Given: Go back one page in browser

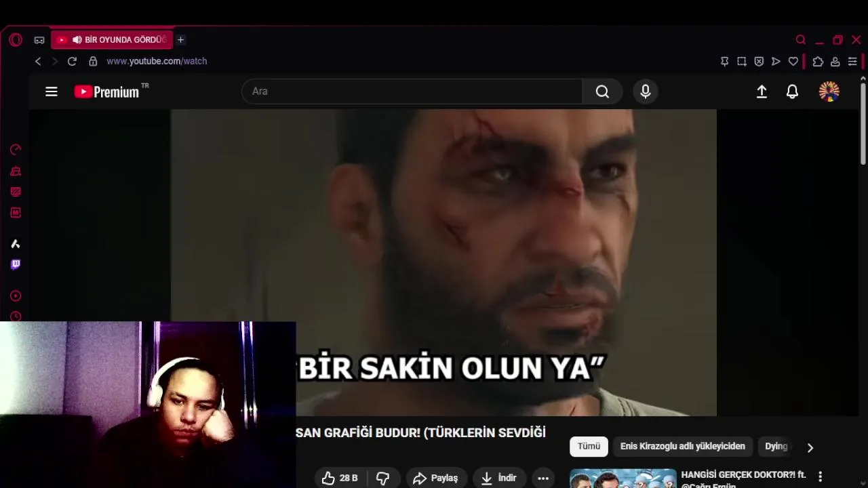Looking at the screenshot, I should click(x=38, y=61).
